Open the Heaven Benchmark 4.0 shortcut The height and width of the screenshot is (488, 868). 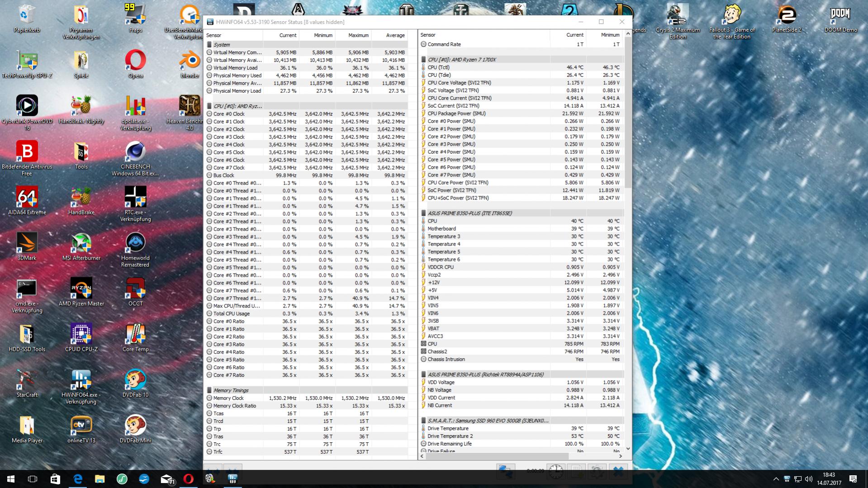tap(190, 113)
